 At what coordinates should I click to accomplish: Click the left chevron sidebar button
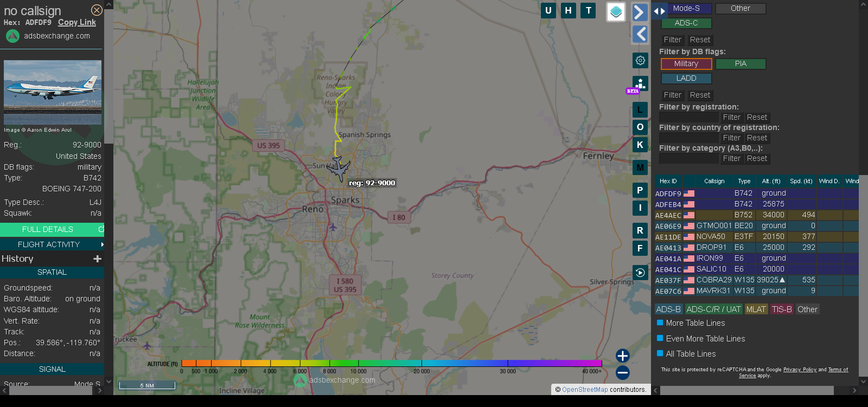[640, 34]
